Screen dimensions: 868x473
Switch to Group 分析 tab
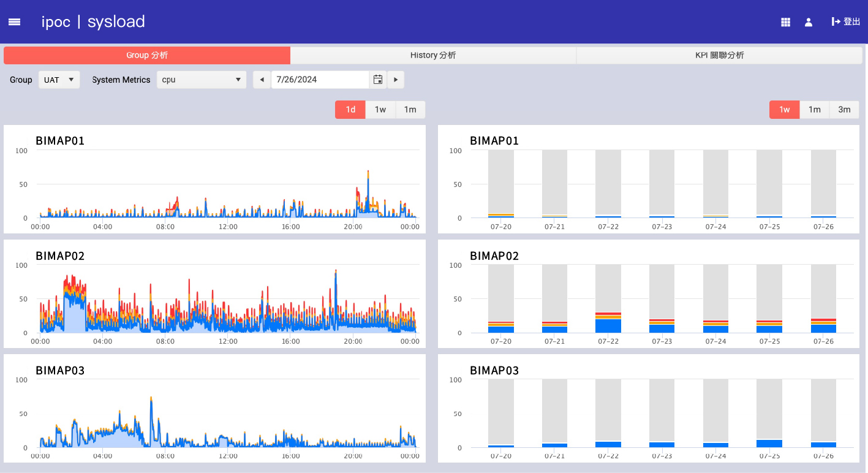pyautogui.click(x=147, y=55)
